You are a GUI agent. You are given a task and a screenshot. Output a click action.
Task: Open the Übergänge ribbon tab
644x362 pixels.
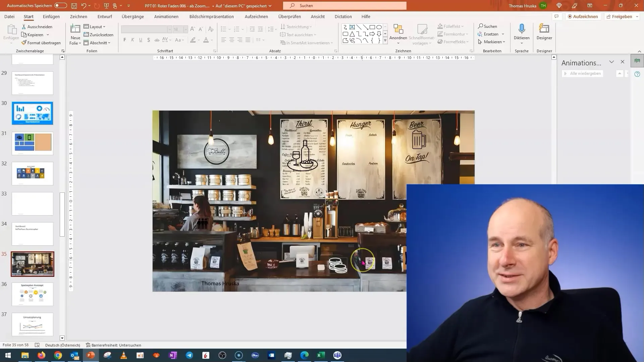(x=133, y=16)
